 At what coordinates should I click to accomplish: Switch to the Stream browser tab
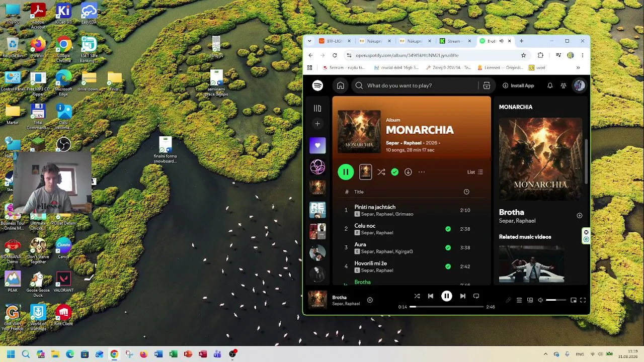[456, 41]
